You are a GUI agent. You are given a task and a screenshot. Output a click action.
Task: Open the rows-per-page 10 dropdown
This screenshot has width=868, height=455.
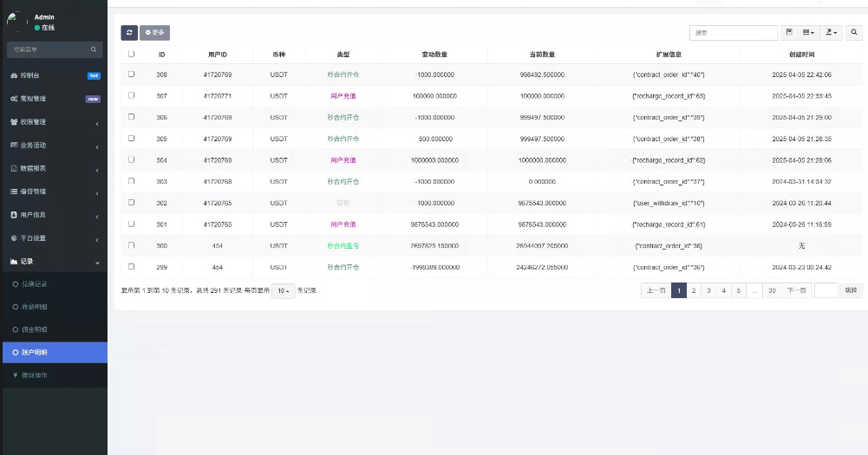(283, 290)
